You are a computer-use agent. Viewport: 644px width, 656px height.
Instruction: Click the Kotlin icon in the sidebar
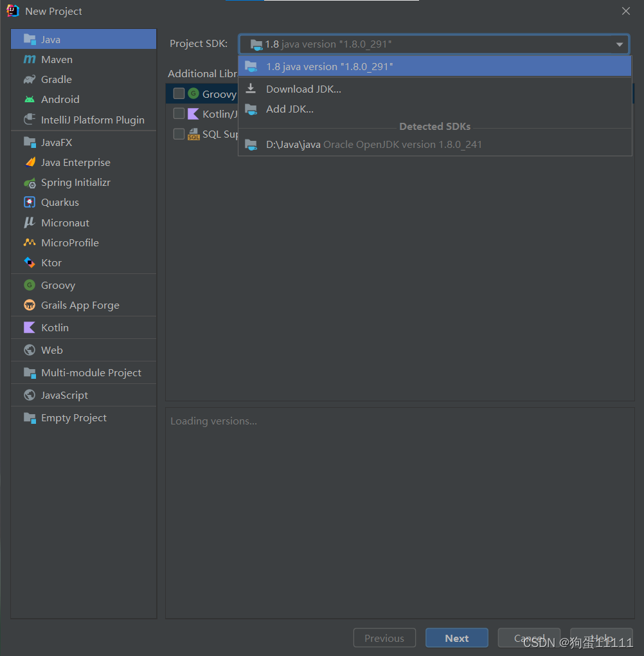30,327
